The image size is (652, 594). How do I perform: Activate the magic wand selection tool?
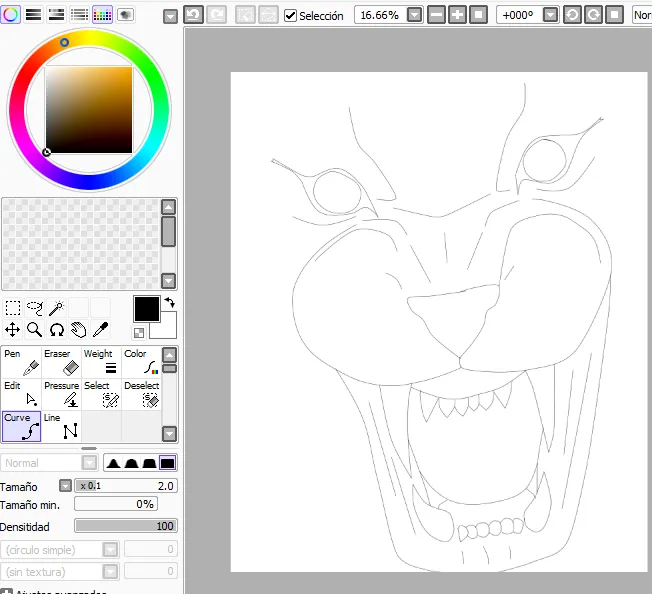click(x=56, y=308)
